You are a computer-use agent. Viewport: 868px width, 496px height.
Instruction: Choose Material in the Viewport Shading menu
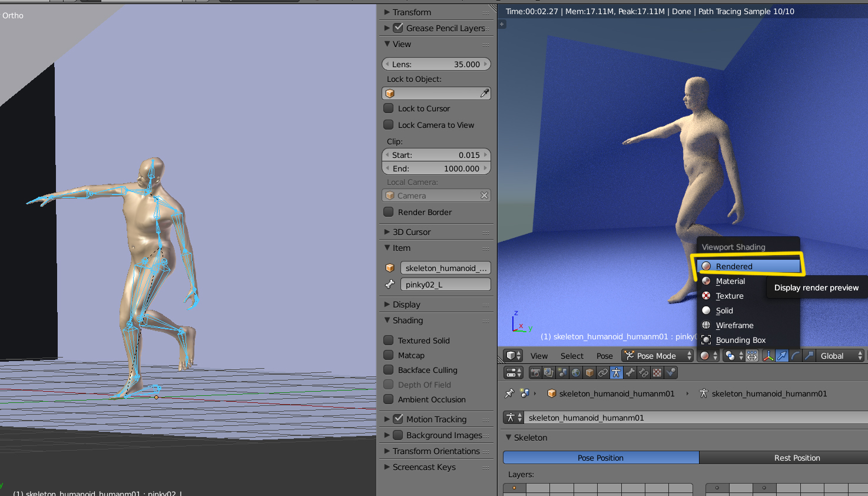point(730,281)
